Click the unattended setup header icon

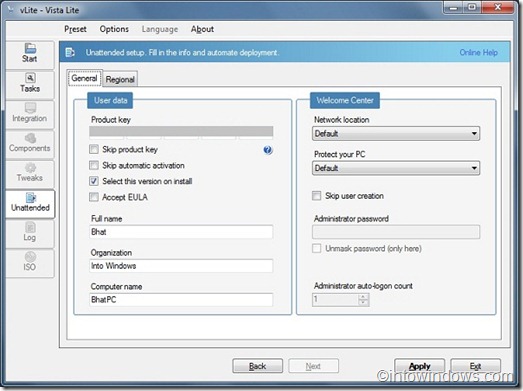(70, 52)
